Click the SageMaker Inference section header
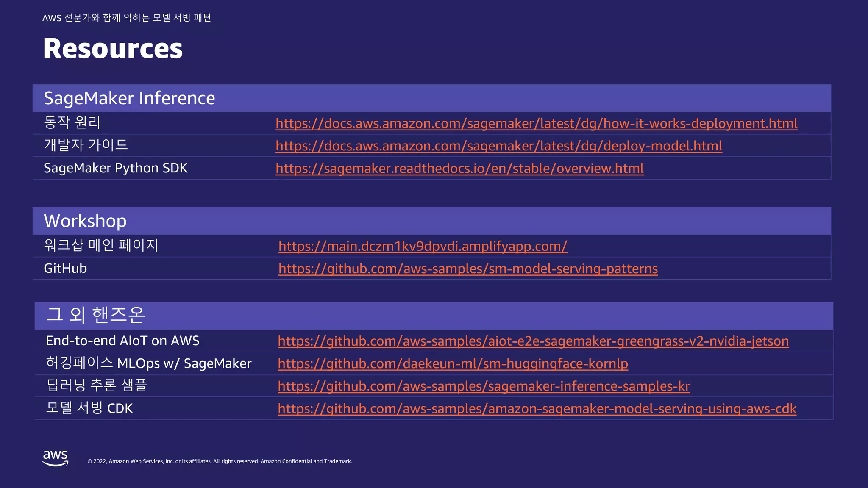 [x=432, y=98]
